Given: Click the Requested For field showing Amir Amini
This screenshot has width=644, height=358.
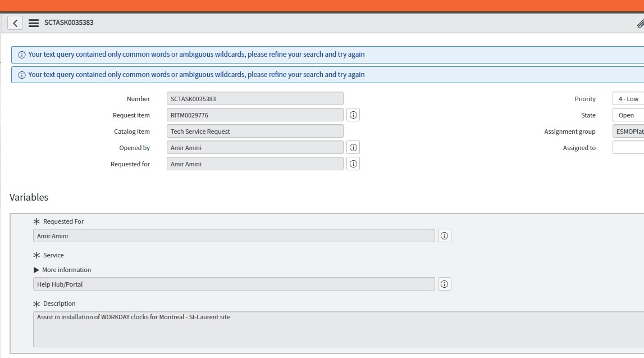Looking at the screenshot, I should pyautogui.click(x=234, y=235).
